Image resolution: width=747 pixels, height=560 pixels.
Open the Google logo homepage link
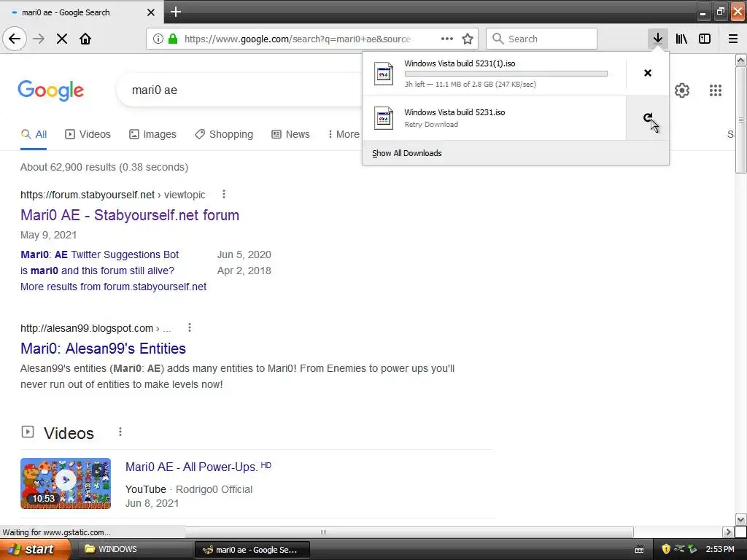pos(51,90)
